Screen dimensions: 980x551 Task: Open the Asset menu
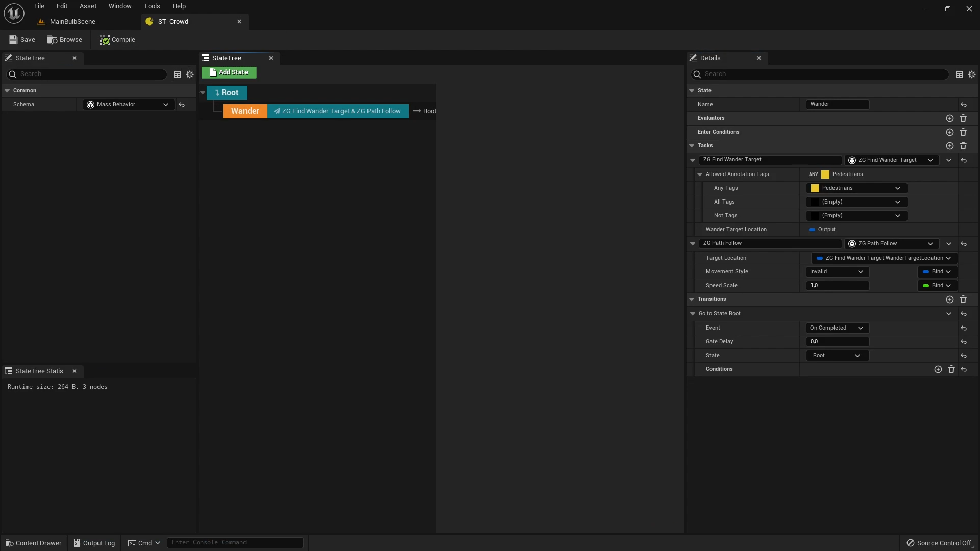coord(88,6)
